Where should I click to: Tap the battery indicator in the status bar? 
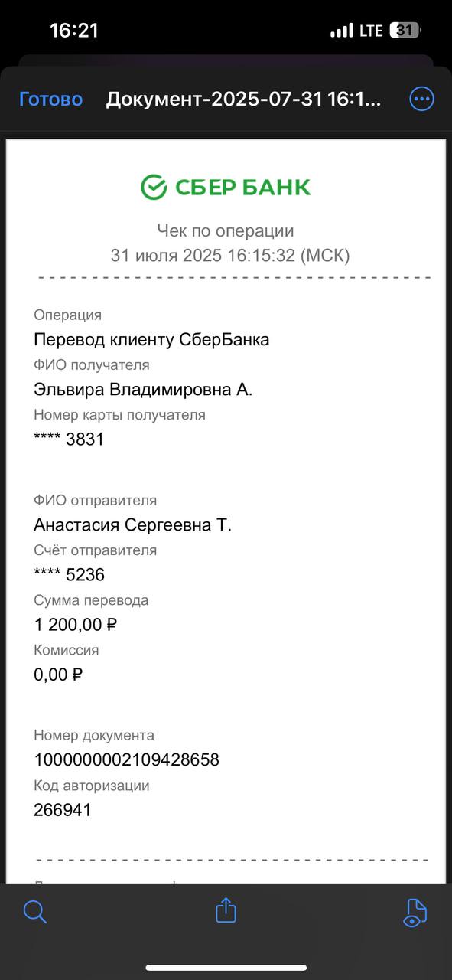[405, 31]
